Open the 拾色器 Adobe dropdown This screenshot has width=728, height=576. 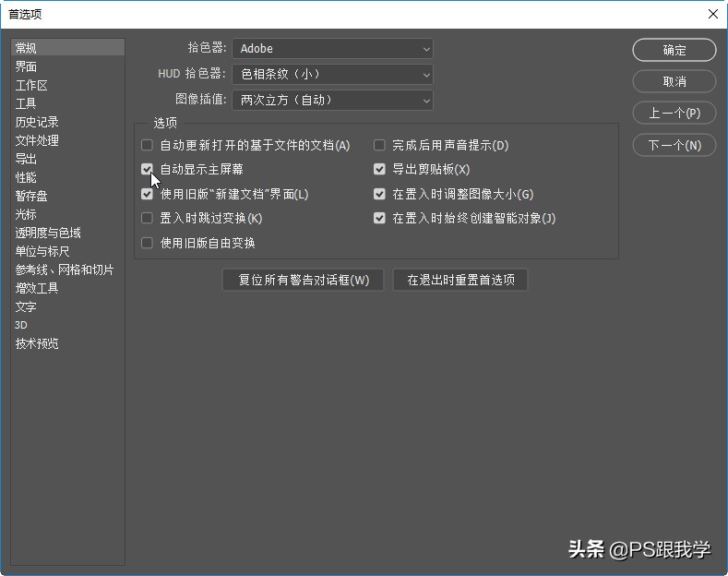332,49
